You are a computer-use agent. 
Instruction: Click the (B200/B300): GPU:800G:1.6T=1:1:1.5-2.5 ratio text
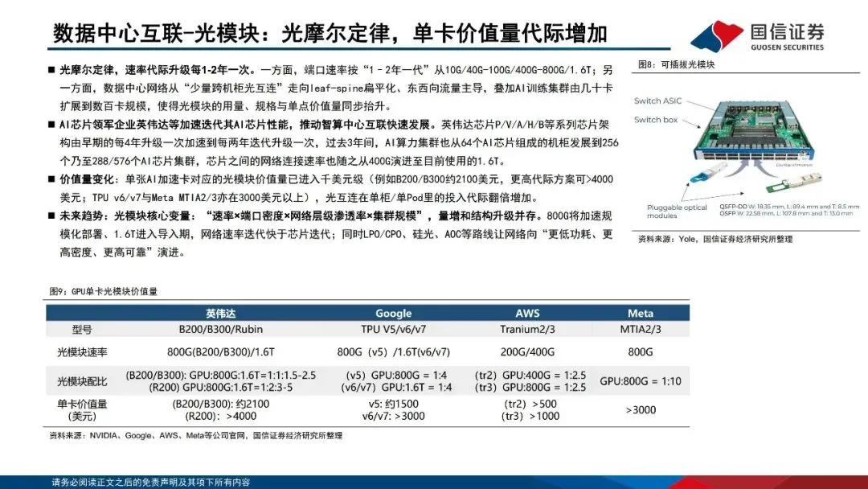click(x=220, y=375)
